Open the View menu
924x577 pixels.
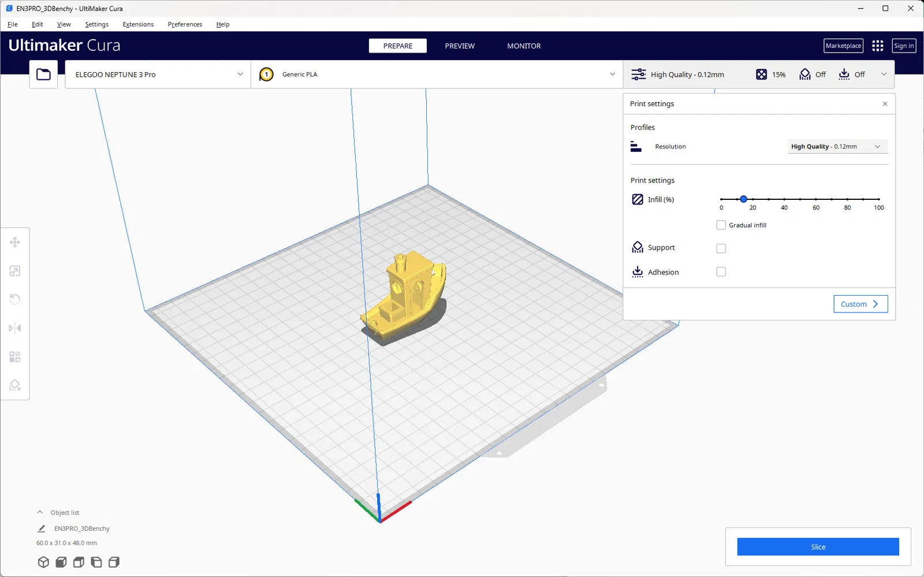click(x=64, y=24)
